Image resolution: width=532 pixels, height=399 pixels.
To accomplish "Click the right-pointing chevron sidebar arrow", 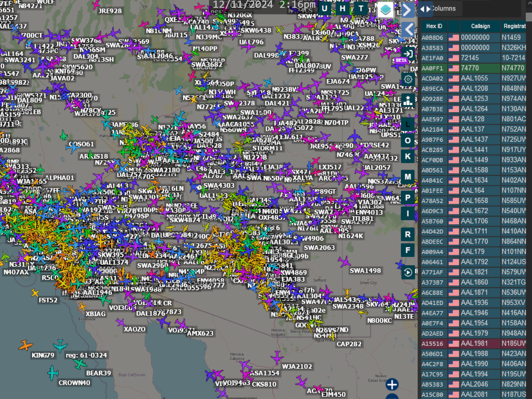I will [408, 10].
